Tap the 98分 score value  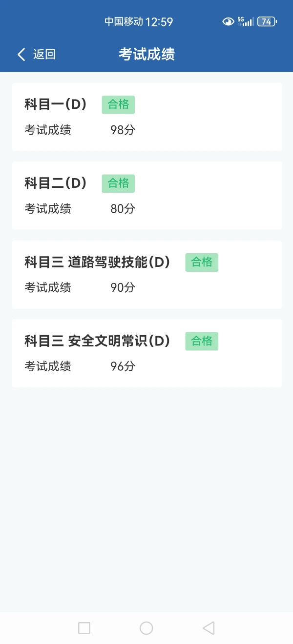click(x=123, y=130)
